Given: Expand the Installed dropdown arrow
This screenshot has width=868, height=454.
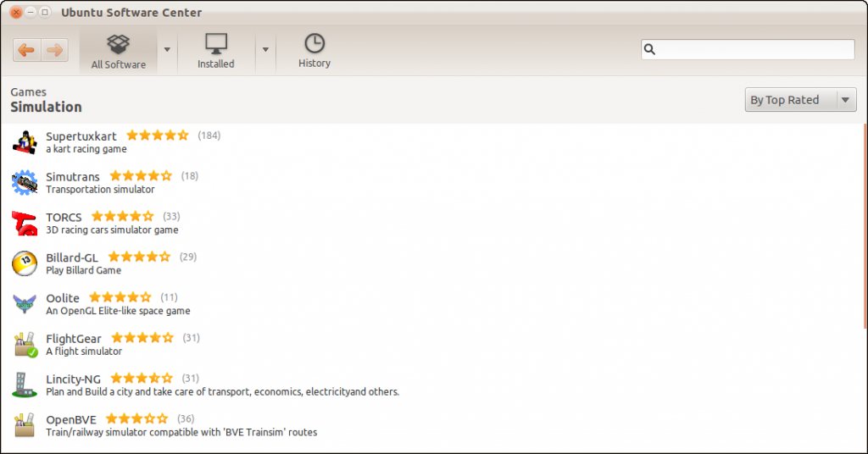Looking at the screenshot, I should point(265,50).
